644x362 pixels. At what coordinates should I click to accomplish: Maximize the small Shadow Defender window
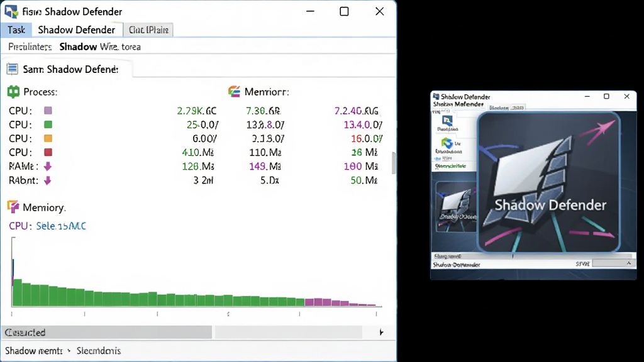[606, 96]
